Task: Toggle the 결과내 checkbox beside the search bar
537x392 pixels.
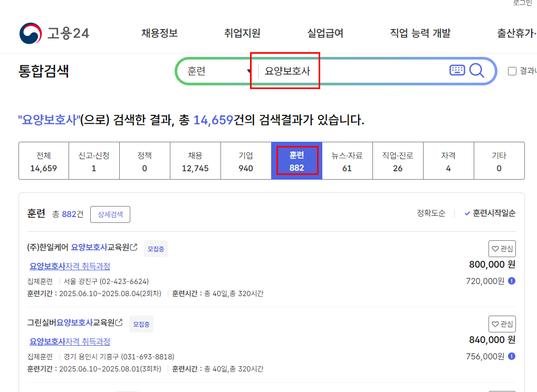Action: pos(512,71)
